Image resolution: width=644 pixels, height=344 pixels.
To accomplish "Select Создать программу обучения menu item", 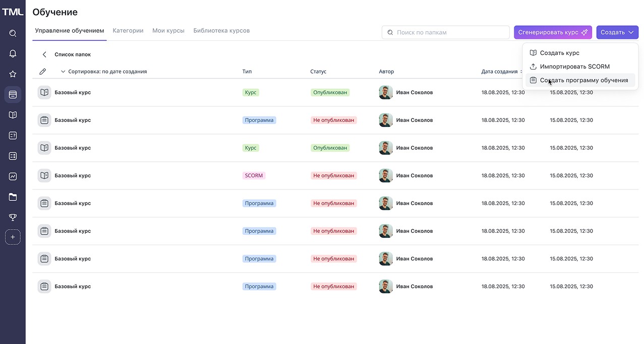I will (x=580, y=80).
